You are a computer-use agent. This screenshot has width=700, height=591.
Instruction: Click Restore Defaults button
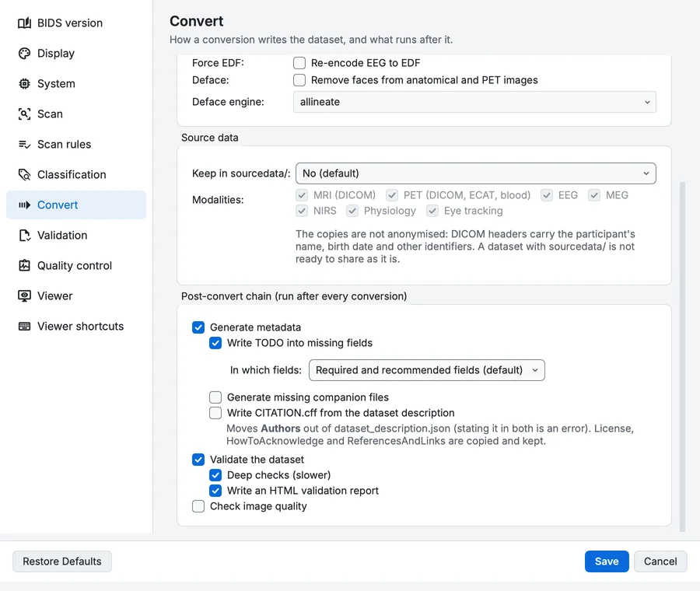click(62, 561)
